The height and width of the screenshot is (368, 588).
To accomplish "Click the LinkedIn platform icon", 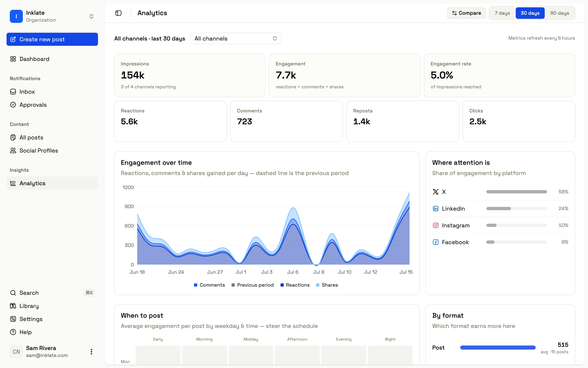I will tap(436, 209).
